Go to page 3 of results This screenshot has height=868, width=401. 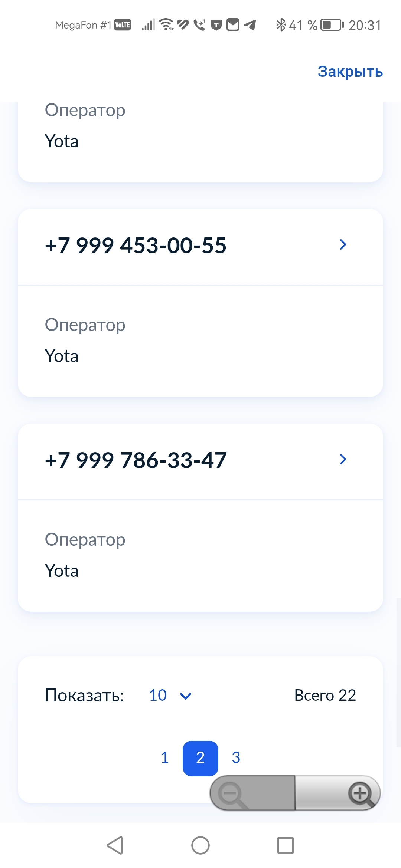[236, 757]
